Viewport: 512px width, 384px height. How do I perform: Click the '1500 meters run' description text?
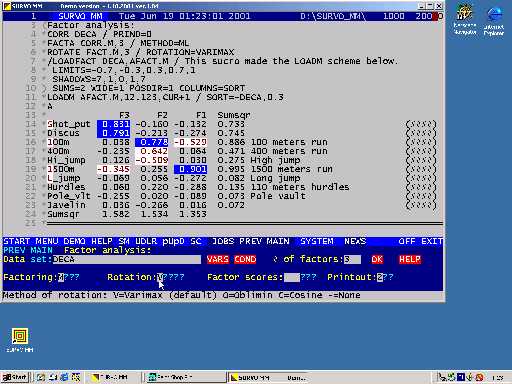[291, 169]
